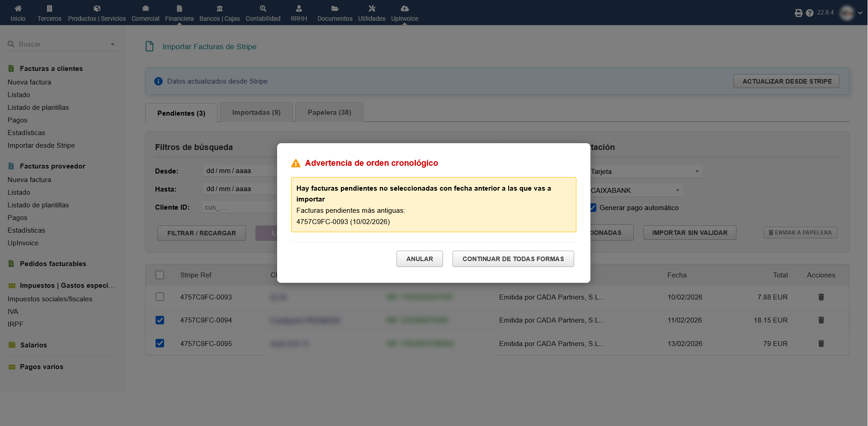Check the box for invoice 4757C9FC-0093

click(160, 297)
